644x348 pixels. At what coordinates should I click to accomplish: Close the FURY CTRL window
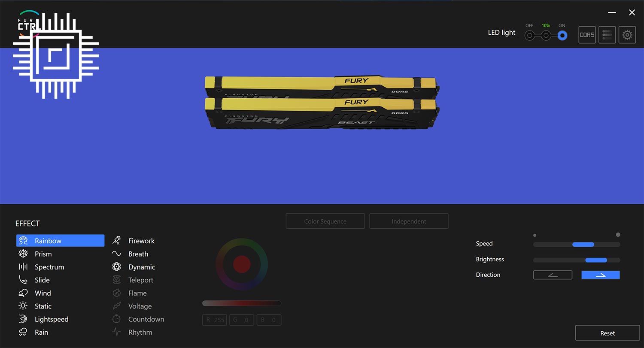pyautogui.click(x=632, y=12)
